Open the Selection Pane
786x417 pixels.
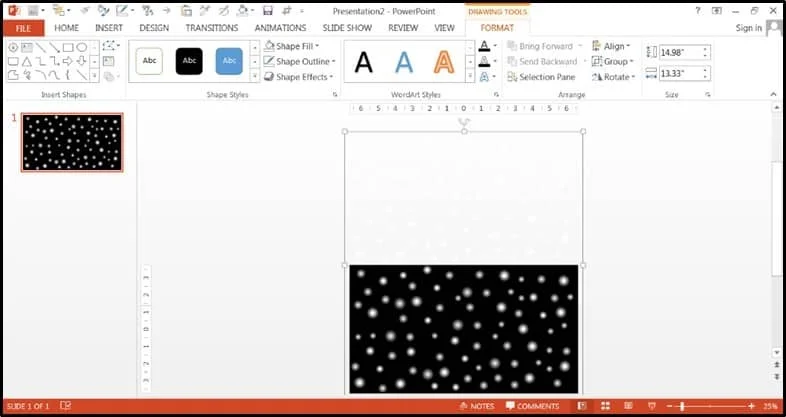coord(541,77)
